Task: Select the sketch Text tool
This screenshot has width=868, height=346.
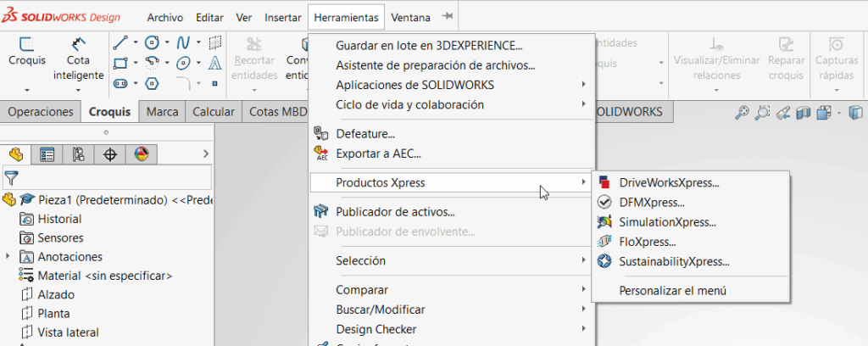Action: (215, 63)
